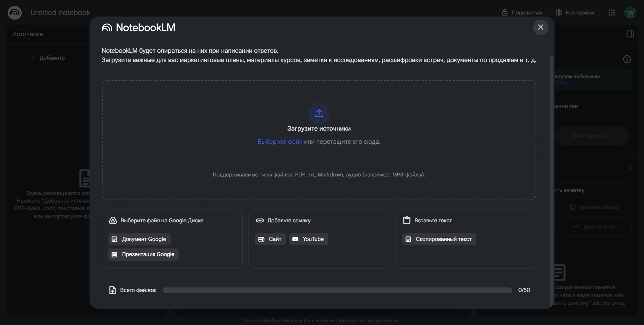Screen dimensions: 644x325
Task: Edit the 'Untitled notebook' title
Action: [x=60, y=13]
